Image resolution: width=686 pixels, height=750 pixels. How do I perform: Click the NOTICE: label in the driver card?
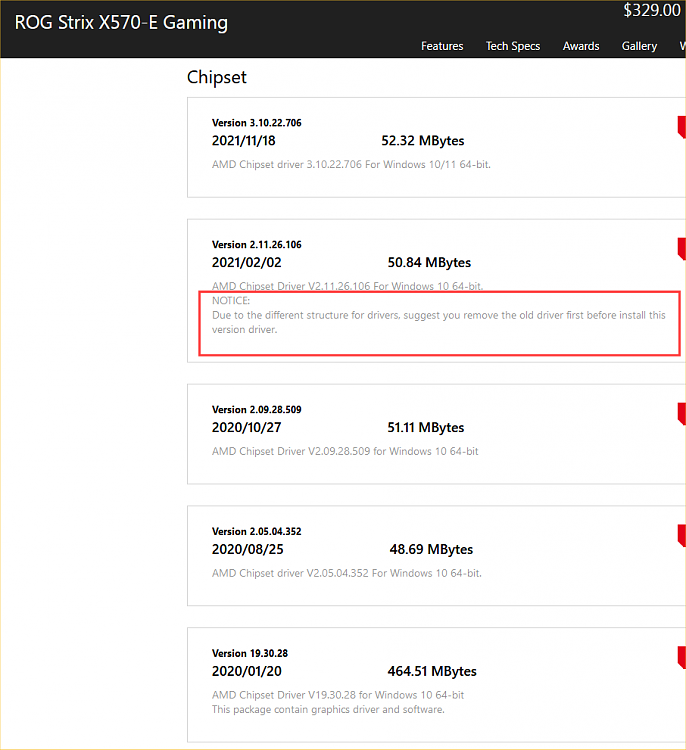231,301
